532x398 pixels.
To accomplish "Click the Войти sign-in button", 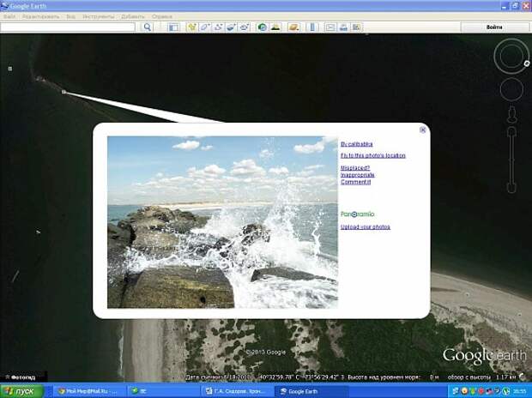I will tap(494, 27).
